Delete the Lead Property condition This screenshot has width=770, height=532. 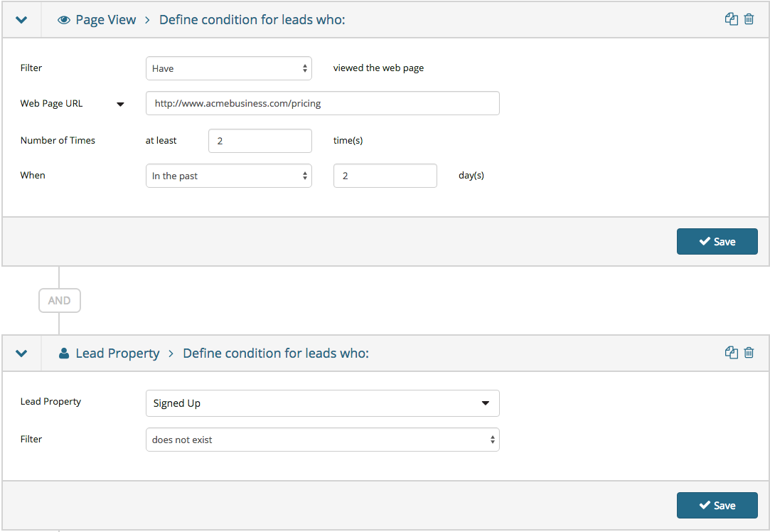pyautogui.click(x=749, y=352)
